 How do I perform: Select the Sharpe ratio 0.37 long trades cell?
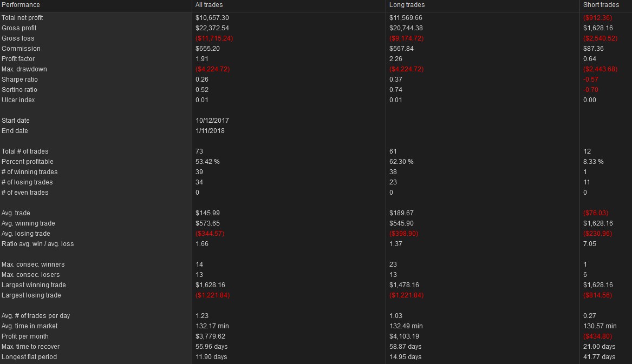point(396,80)
